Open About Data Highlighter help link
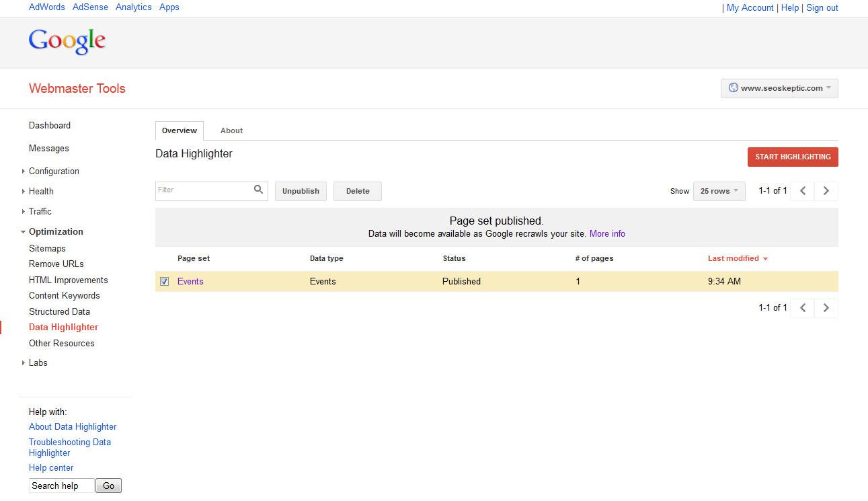The image size is (868, 501). click(x=73, y=427)
